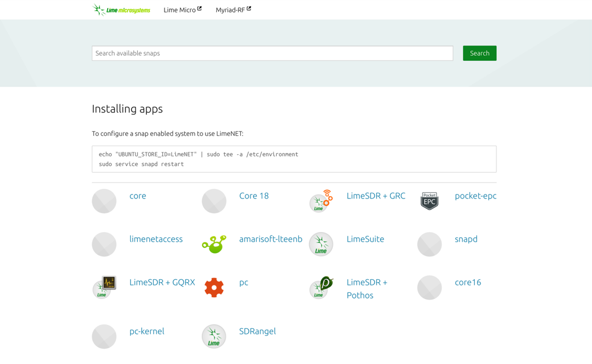This screenshot has height=364, width=592.
Task: Open the Core 18 snap link
Action: 254,196
